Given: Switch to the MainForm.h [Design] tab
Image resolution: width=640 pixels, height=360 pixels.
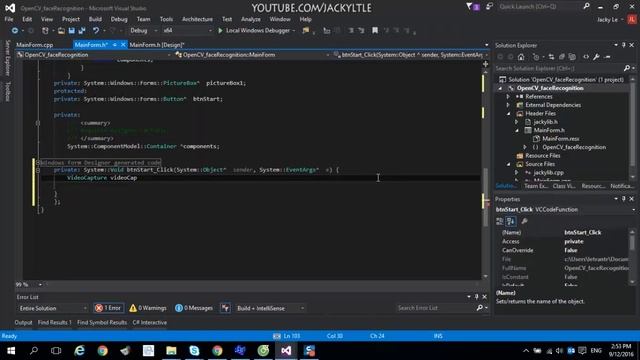Looking at the screenshot, I should (157, 45).
